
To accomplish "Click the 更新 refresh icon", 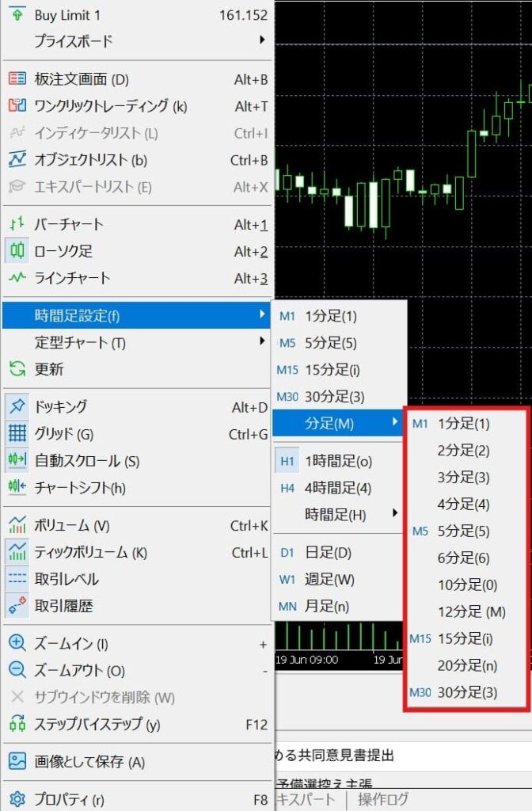I will [x=17, y=369].
